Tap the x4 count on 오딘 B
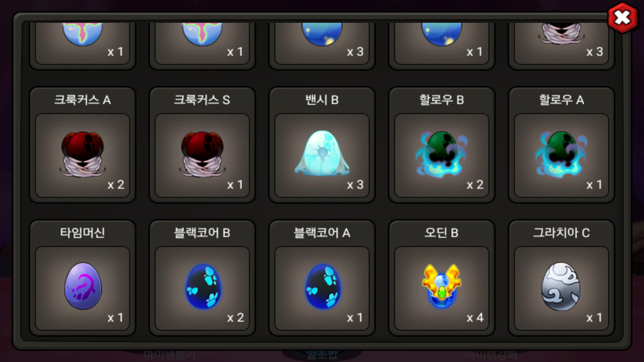This screenshot has width=644, height=362. click(475, 317)
